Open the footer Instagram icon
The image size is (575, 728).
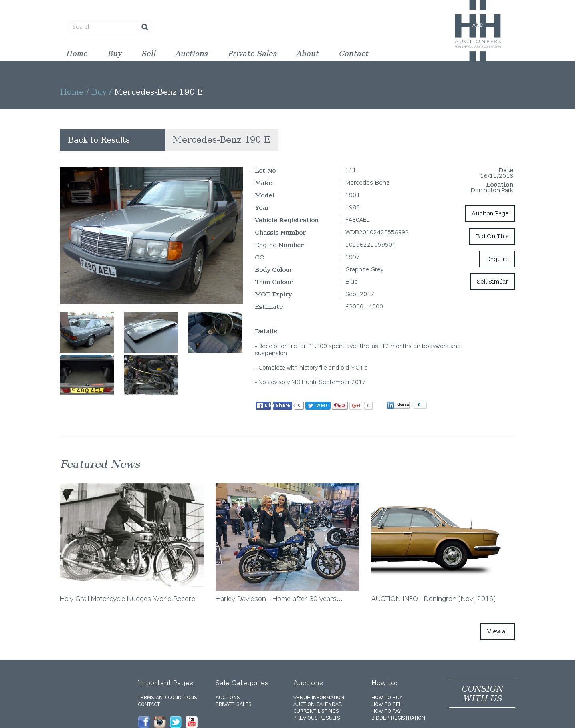point(160,722)
